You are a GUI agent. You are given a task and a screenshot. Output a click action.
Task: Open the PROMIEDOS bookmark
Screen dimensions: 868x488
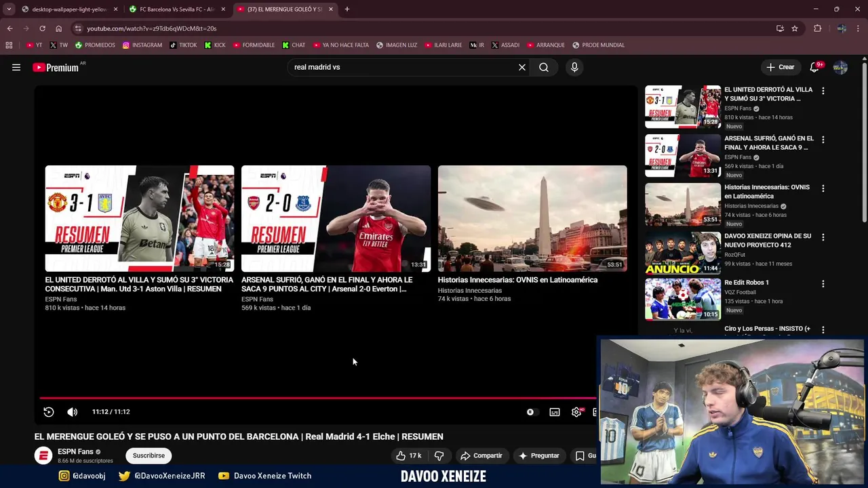click(95, 45)
